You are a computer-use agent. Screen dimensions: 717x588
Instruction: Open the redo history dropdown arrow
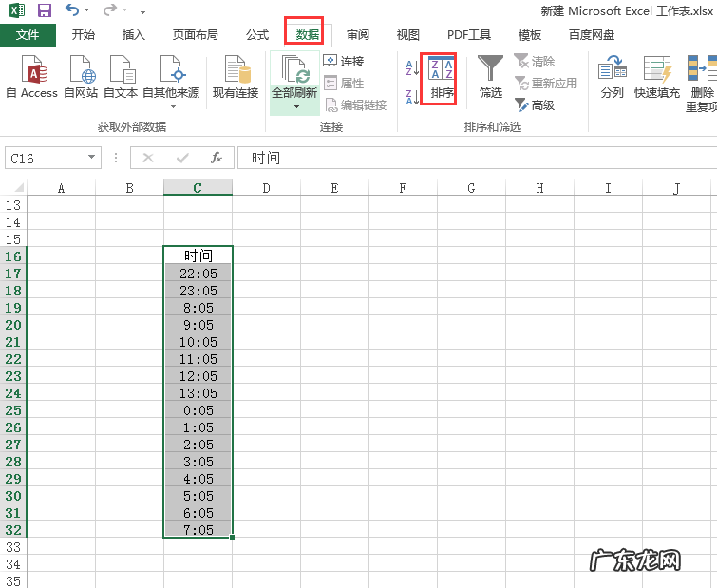124,10
